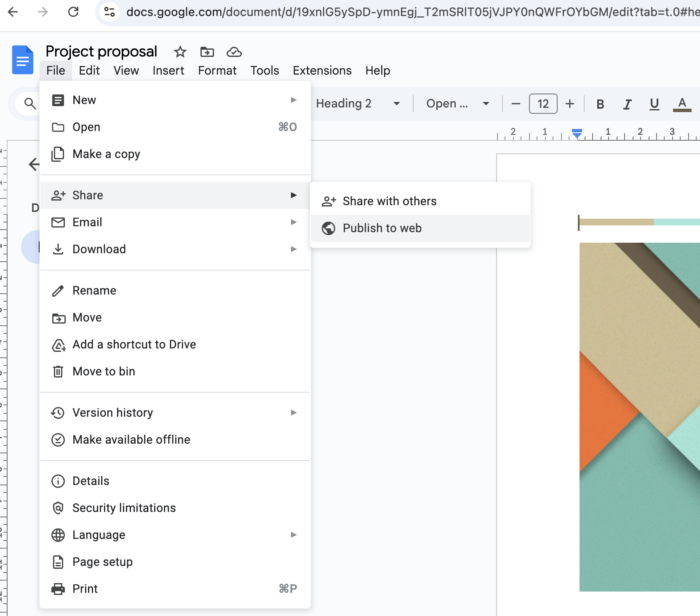Select Move to bin
The width and height of the screenshot is (700, 616).
(104, 371)
